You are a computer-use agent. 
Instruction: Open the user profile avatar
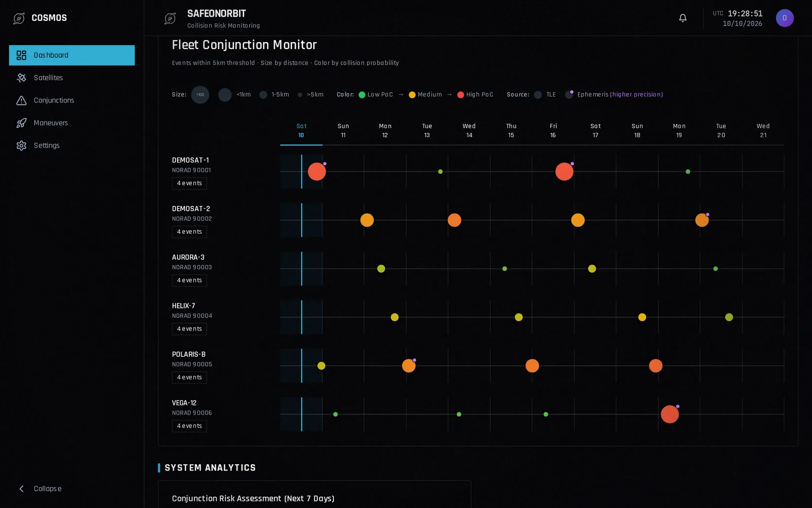pyautogui.click(x=785, y=18)
